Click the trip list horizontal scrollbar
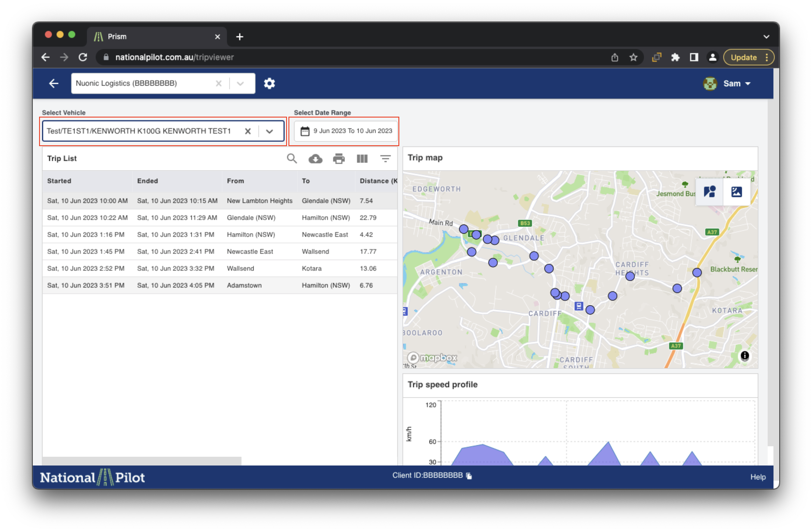 pos(141,461)
